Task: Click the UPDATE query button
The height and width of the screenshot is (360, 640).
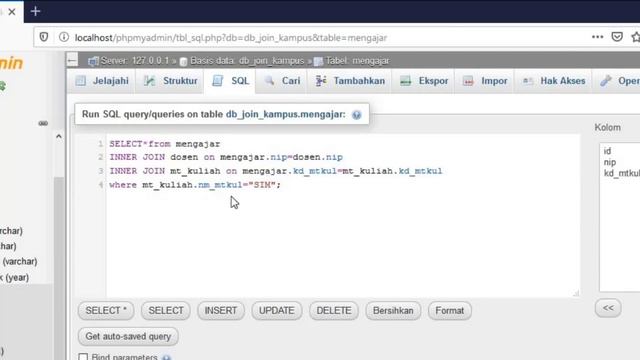Action: (277, 311)
